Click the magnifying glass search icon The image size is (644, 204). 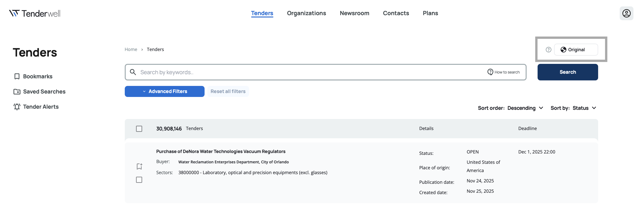(133, 72)
